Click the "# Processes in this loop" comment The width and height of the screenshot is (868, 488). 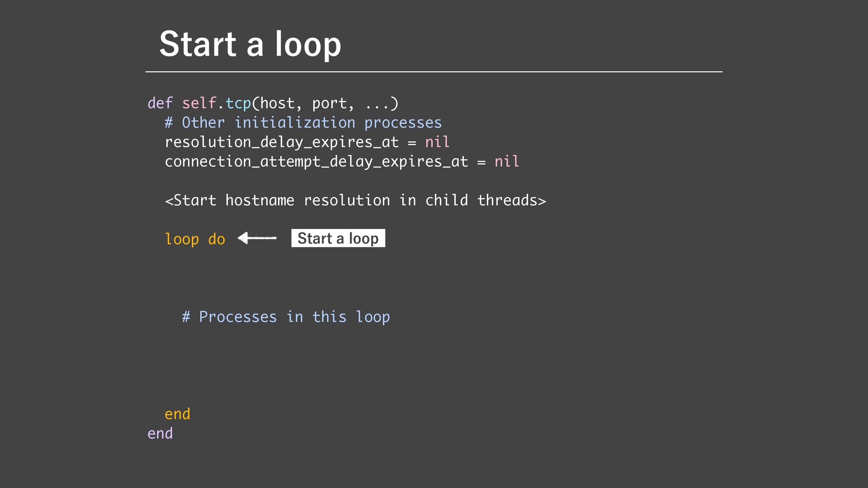[x=286, y=317]
